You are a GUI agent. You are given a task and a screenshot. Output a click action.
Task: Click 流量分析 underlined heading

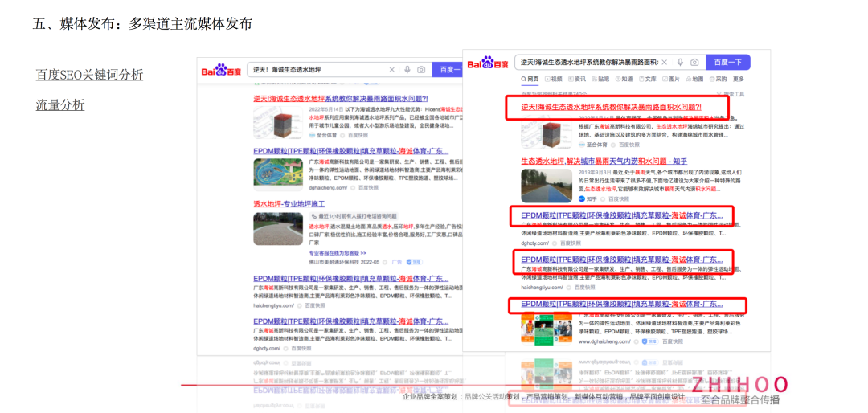click(60, 104)
